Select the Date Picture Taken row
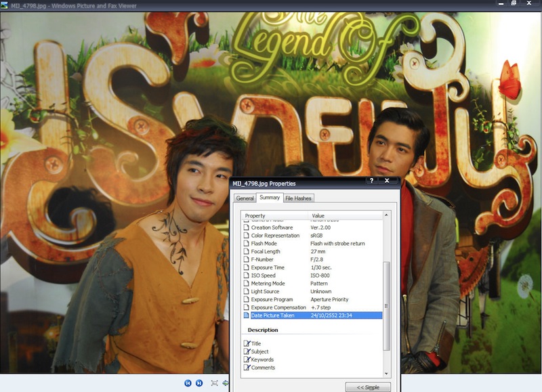The height and width of the screenshot is (392, 542). pyautogui.click(x=312, y=315)
